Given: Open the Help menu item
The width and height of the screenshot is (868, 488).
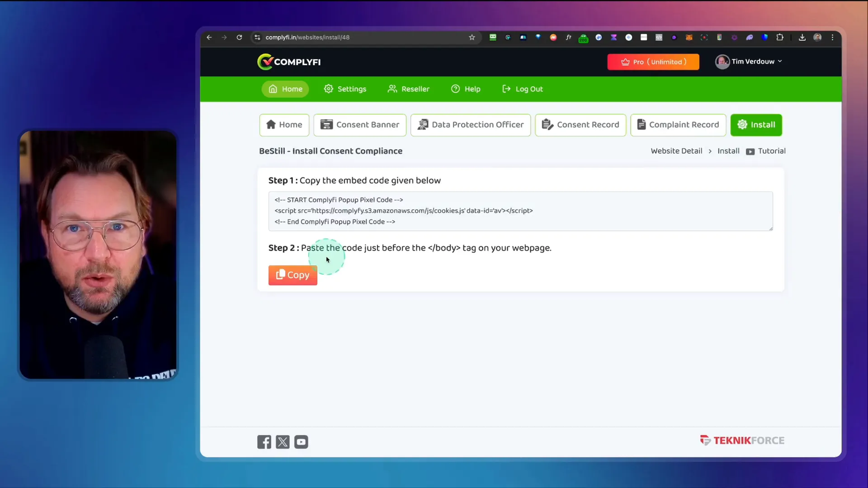Looking at the screenshot, I should (x=465, y=89).
